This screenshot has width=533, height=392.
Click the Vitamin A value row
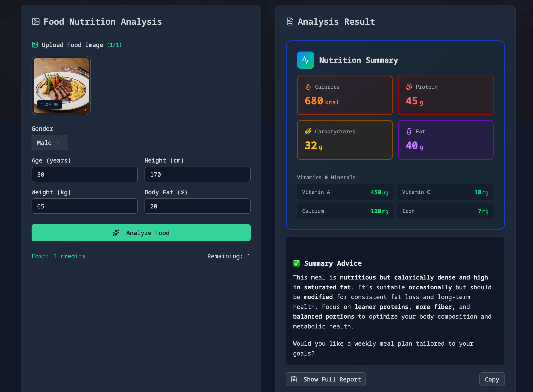click(345, 192)
